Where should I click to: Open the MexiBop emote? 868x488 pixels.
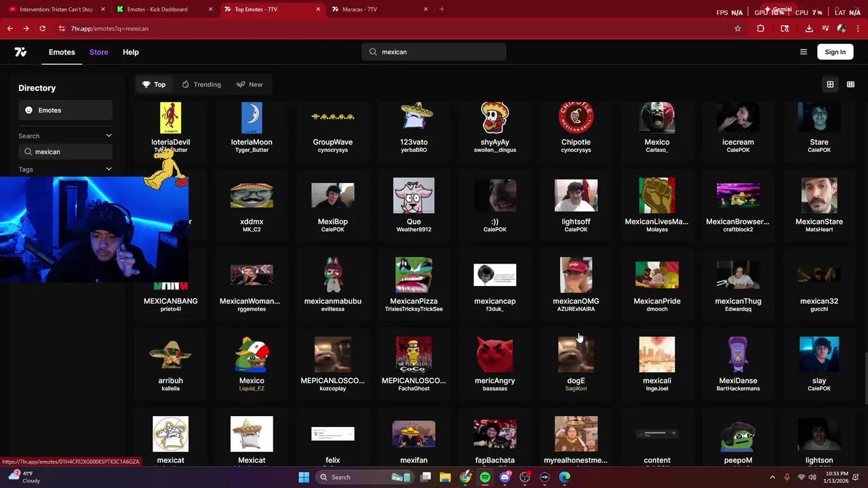pyautogui.click(x=333, y=206)
